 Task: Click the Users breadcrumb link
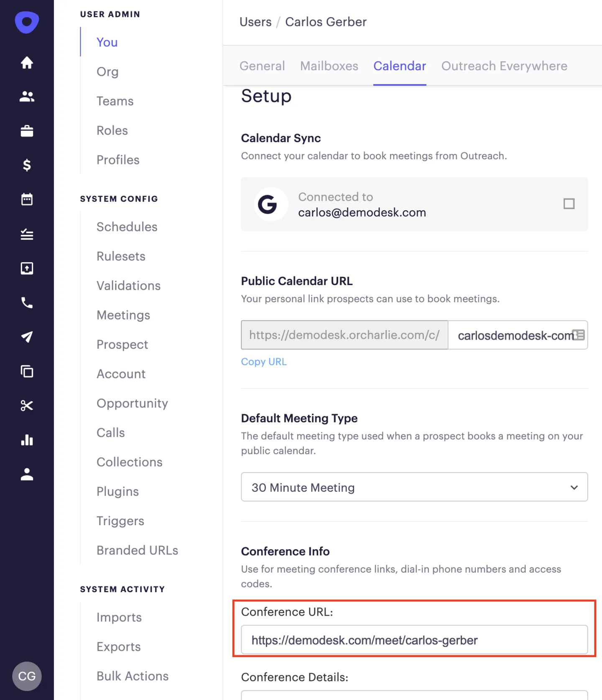255,22
